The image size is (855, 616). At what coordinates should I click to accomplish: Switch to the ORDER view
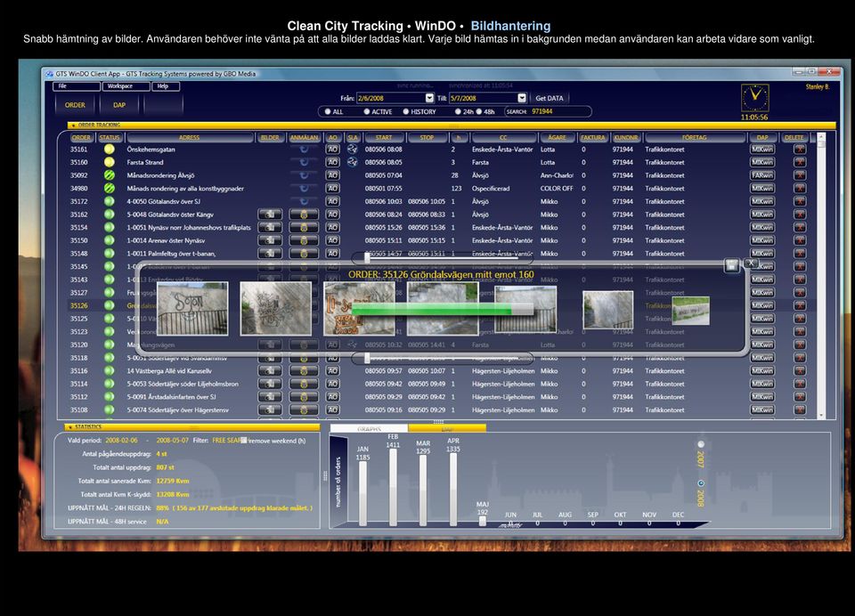coord(75,105)
